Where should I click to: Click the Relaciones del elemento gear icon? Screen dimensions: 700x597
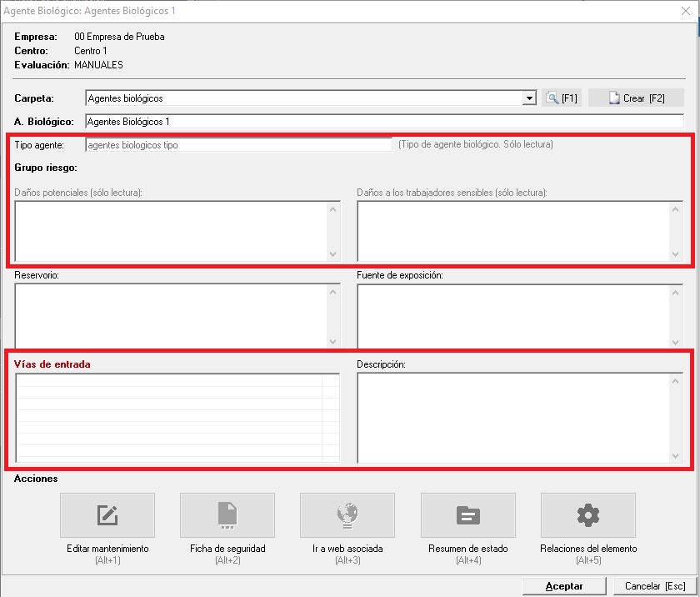587,515
